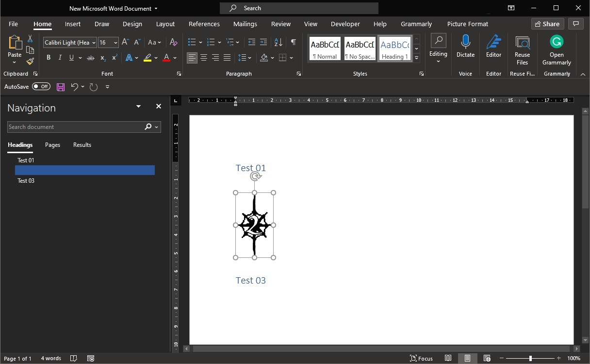Open the Editor pane icon

493,42
